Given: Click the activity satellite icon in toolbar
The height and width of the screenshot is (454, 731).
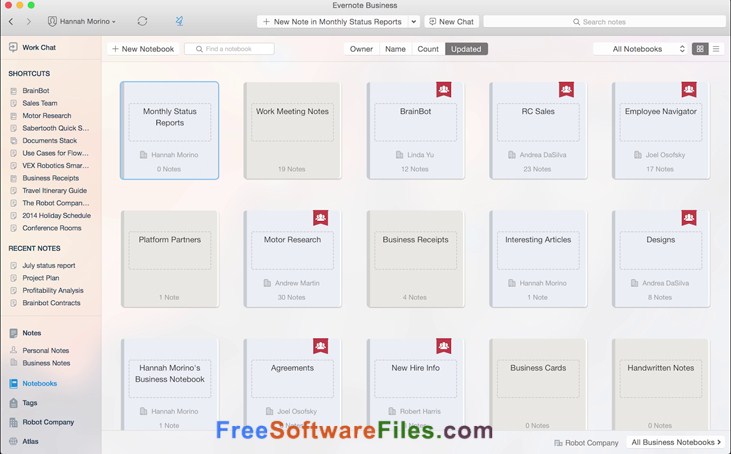Looking at the screenshot, I should pos(179,21).
